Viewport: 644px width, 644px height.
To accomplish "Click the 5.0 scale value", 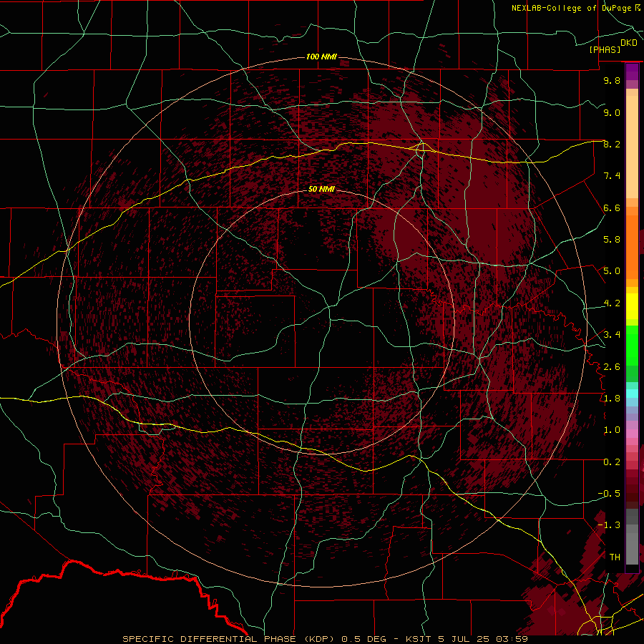I will click(612, 271).
